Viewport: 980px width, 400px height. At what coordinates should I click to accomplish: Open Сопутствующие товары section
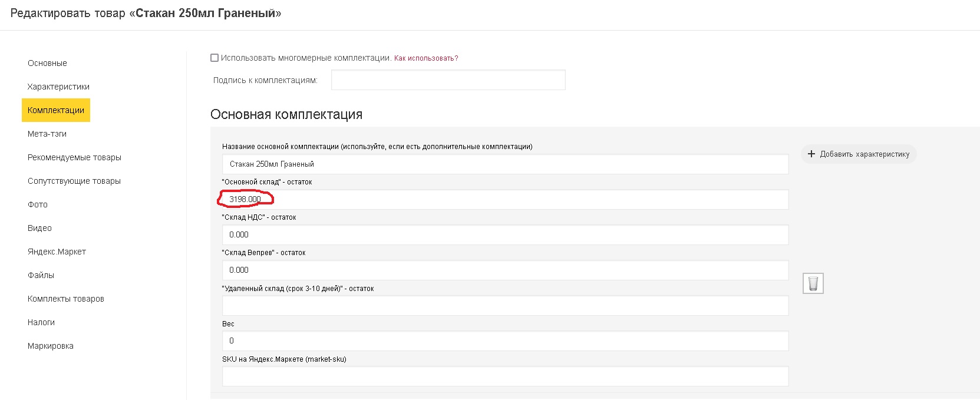(x=74, y=181)
